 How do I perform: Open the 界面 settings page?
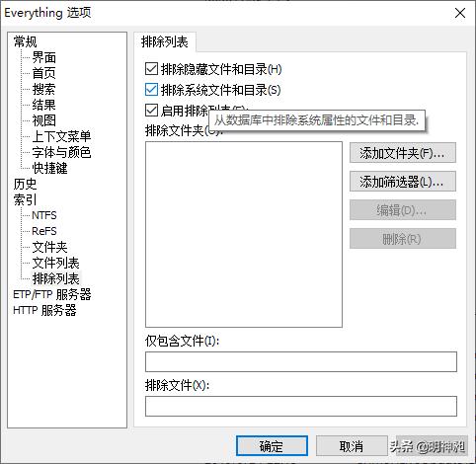click(44, 57)
